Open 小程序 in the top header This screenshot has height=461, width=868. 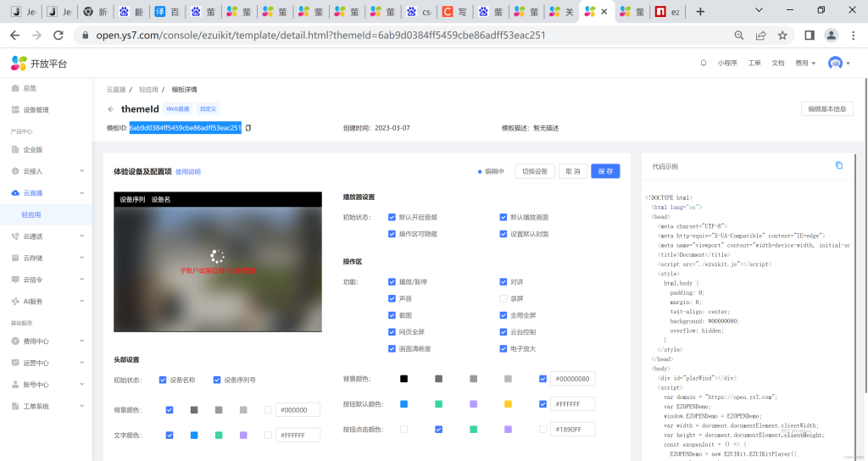point(727,63)
